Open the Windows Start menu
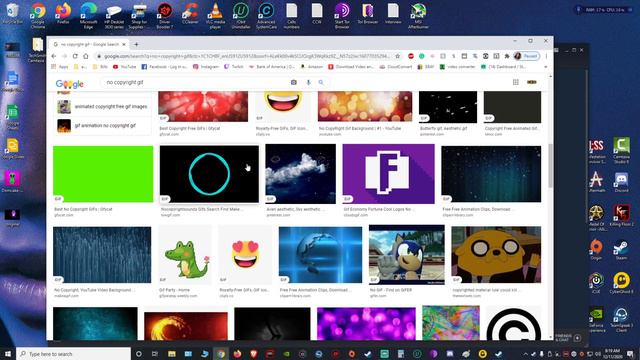640x360 pixels. click(8, 354)
